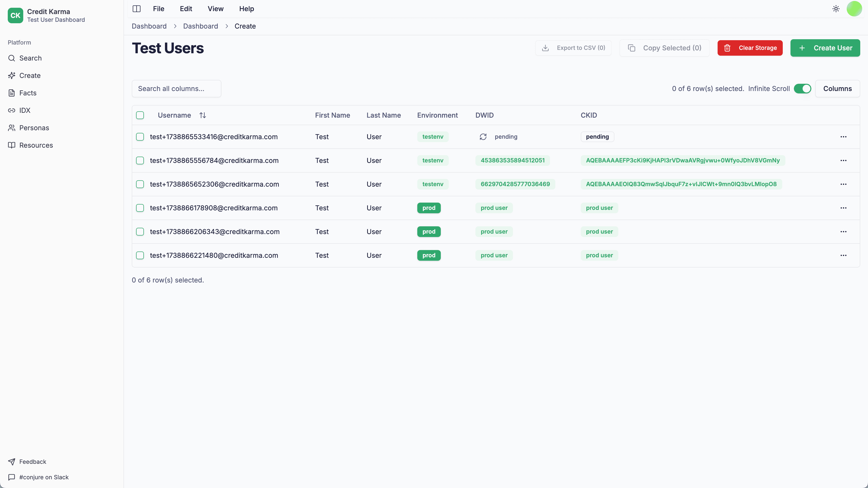Click the Search all columns input field
The height and width of the screenshot is (488, 868).
tap(176, 89)
